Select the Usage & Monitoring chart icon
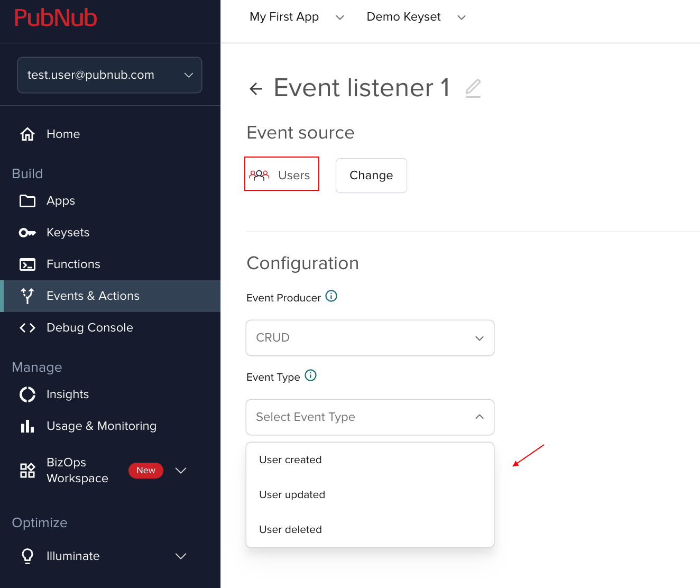This screenshot has height=588, width=700. click(x=27, y=426)
